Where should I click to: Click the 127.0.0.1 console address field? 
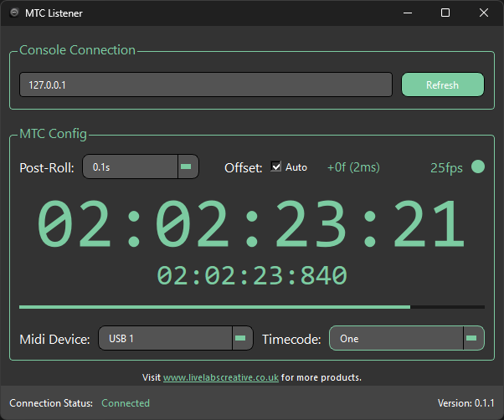point(205,85)
